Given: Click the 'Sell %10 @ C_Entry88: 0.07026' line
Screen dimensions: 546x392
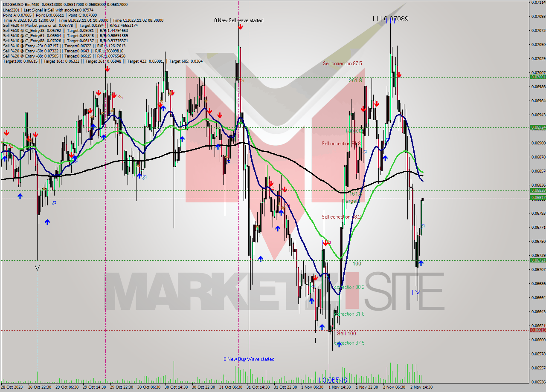Looking at the screenshot, I should pyautogui.click(x=65, y=40).
